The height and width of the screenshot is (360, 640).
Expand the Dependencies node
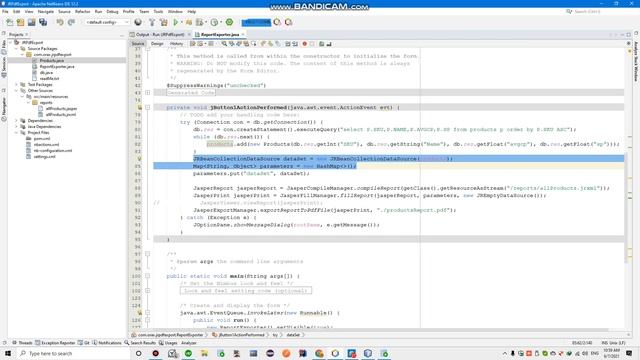(x=16, y=120)
